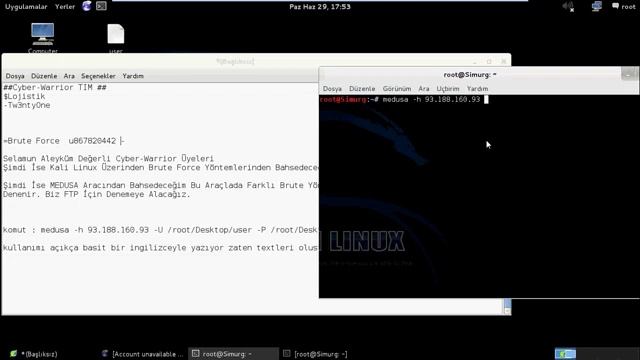Switch to *(Başlıksız) taskbar item
This screenshot has width=640, height=360.
coord(35,354)
